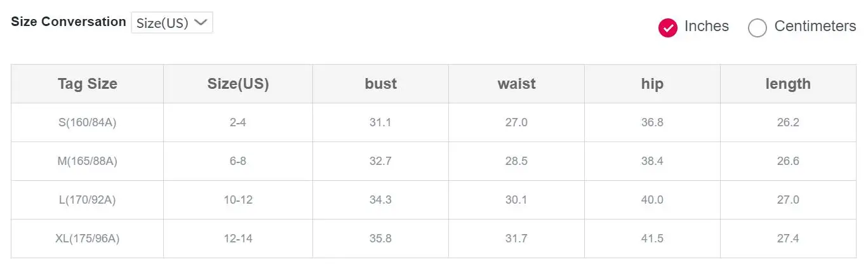Click the Size Conversation label
Image resolution: width=868 pixels, height=269 pixels.
pos(69,22)
